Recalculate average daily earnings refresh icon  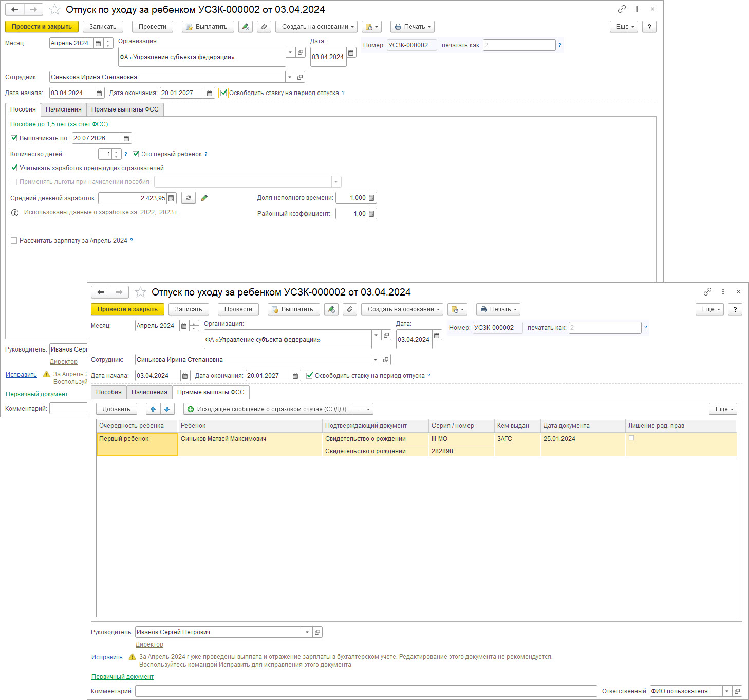coord(189,198)
